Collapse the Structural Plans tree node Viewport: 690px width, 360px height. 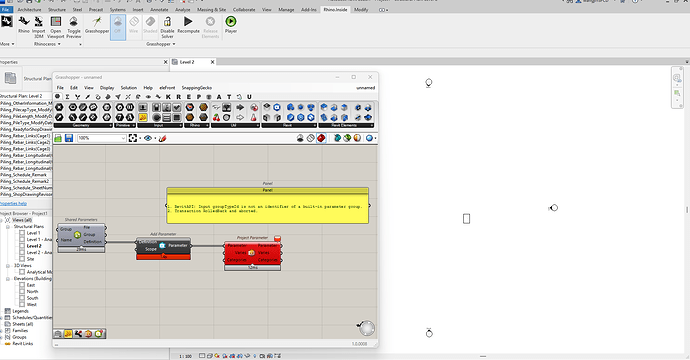click(x=8, y=227)
